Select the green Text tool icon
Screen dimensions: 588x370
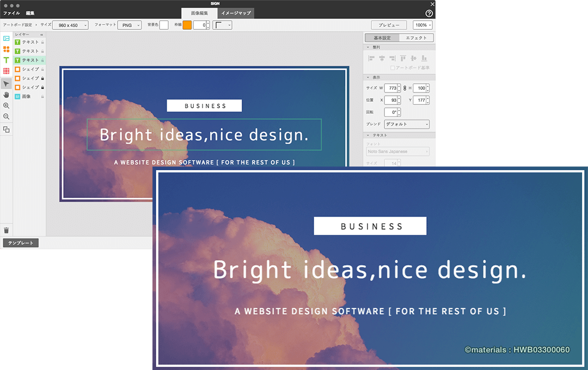click(x=7, y=60)
